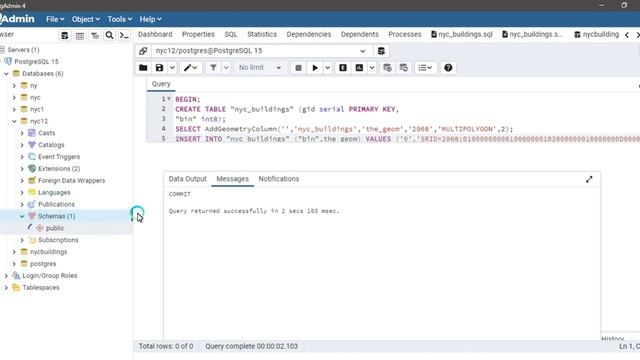Switch to the Dashboard tab
The height and width of the screenshot is (360, 640).
(x=155, y=34)
